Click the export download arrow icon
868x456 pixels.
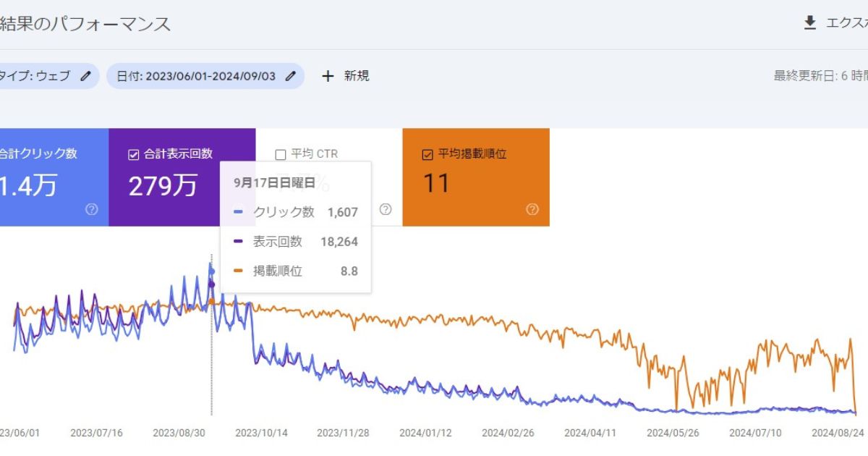tap(810, 23)
